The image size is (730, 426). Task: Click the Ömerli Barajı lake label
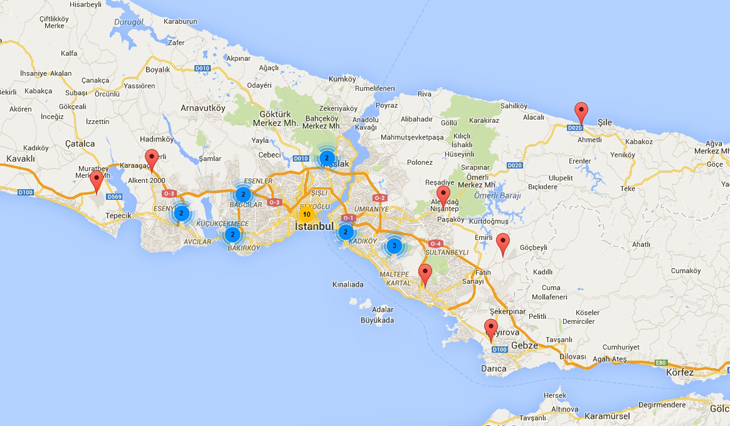click(497, 196)
